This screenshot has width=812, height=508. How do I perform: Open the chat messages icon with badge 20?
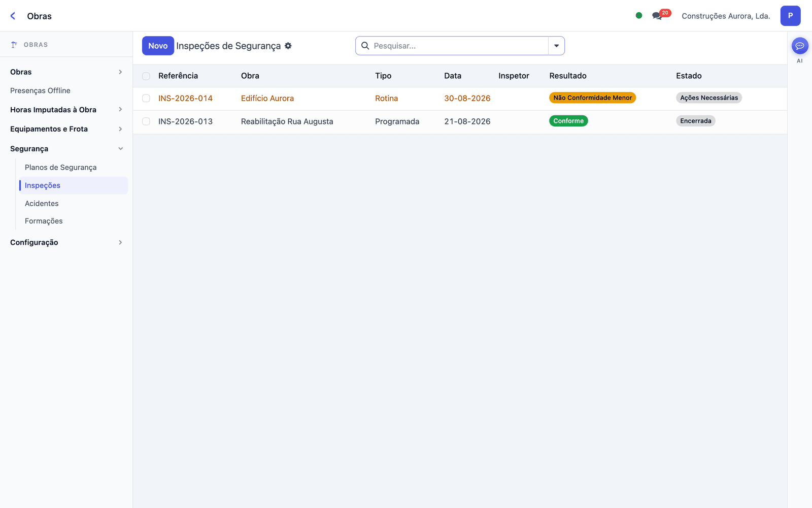661,15
